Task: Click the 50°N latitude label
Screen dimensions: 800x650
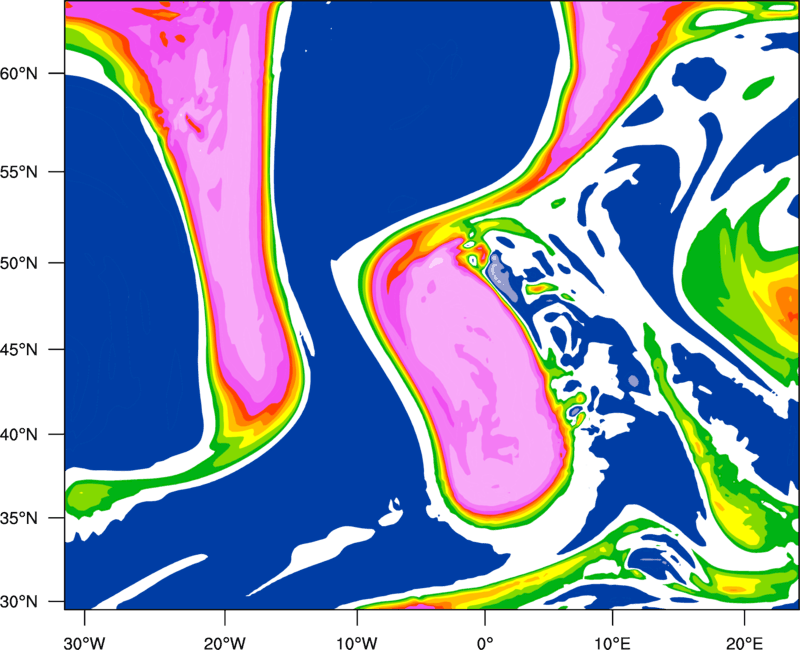Action: (19, 263)
